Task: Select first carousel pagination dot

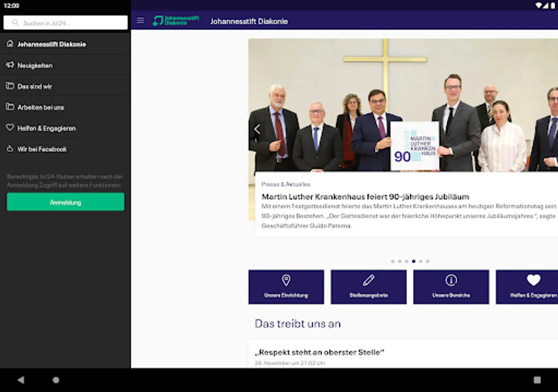Action: (393, 261)
